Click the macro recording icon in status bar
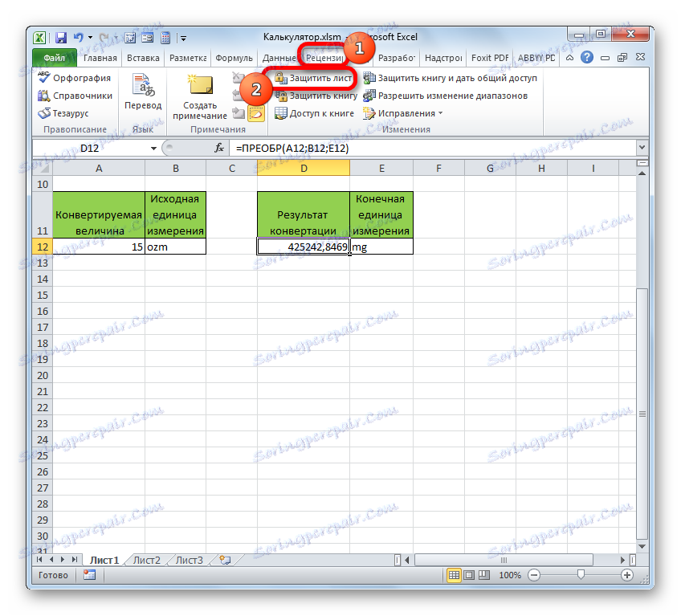Viewport: 681px width, 616px height. coord(89,575)
